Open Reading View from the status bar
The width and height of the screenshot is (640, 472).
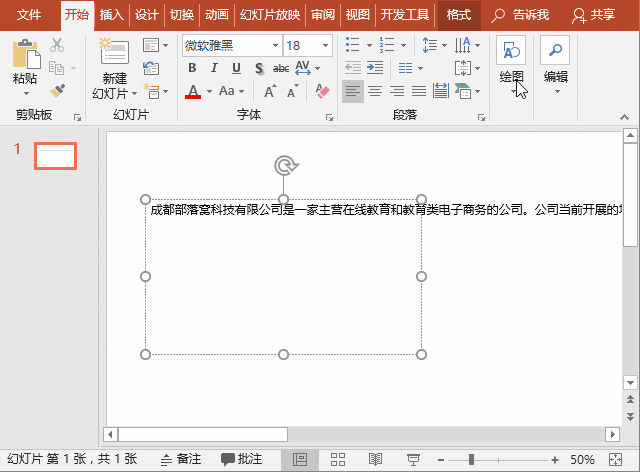pyautogui.click(x=375, y=459)
